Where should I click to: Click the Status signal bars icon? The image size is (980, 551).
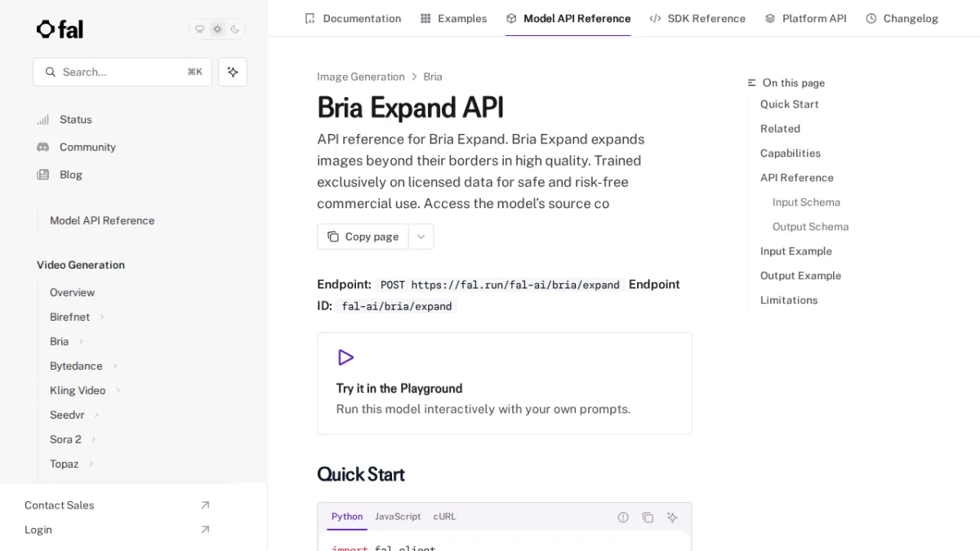click(43, 119)
